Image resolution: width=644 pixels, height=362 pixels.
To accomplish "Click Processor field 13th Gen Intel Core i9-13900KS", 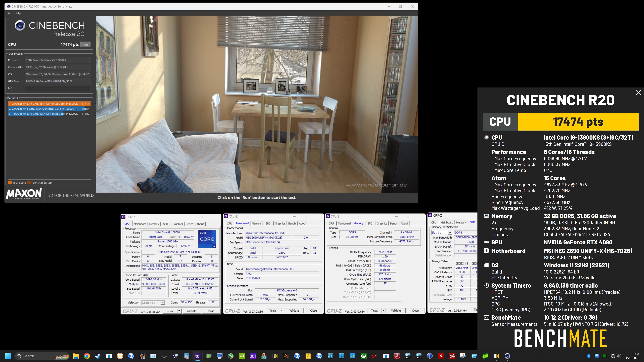I will pyautogui.click(x=58, y=60).
